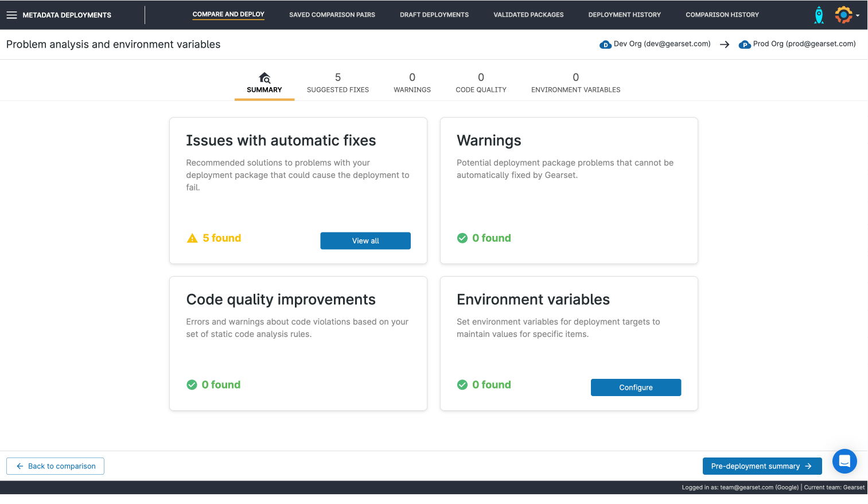This screenshot has width=868, height=504.
Task: Open the chat support bubble icon
Action: (x=844, y=461)
